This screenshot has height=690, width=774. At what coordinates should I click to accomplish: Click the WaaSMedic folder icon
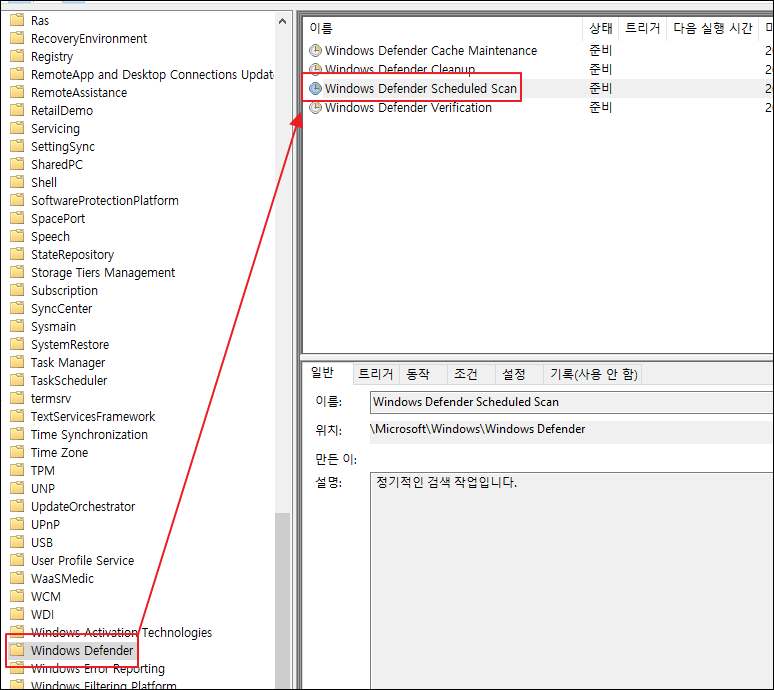pos(17,578)
